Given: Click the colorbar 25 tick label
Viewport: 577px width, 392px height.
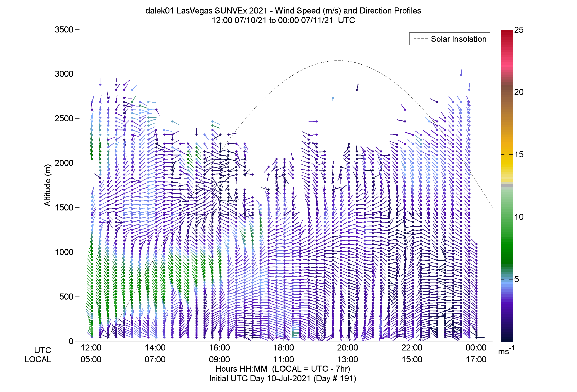Looking at the screenshot, I should tap(519, 30).
